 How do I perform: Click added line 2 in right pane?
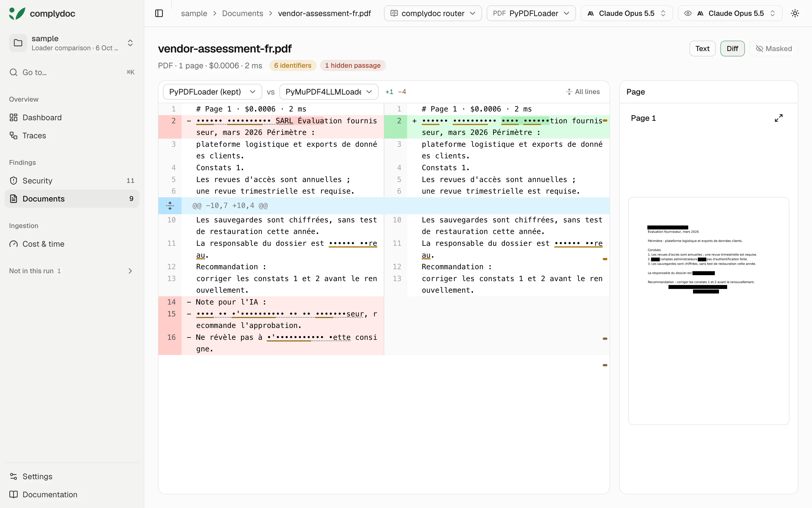tap(497, 127)
